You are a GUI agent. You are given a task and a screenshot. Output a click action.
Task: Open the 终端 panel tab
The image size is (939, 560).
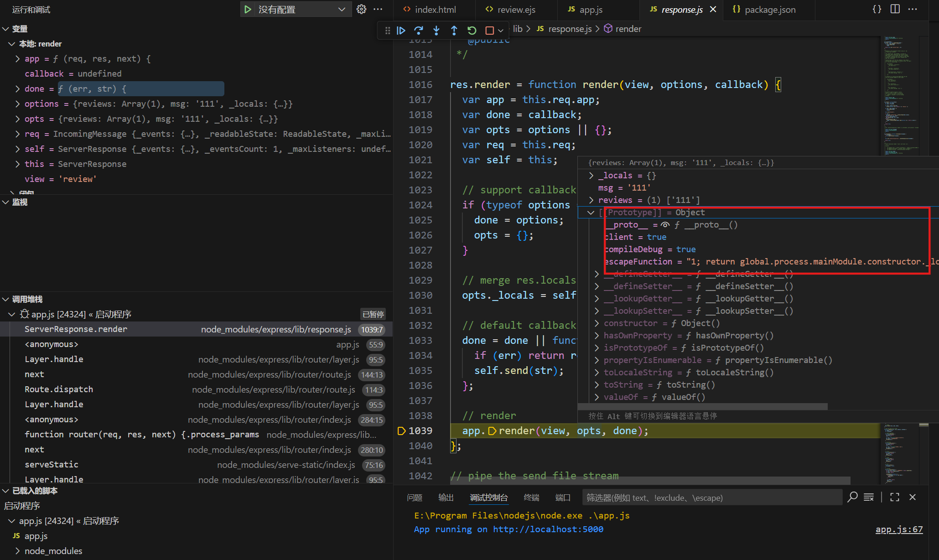click(531, 498)
